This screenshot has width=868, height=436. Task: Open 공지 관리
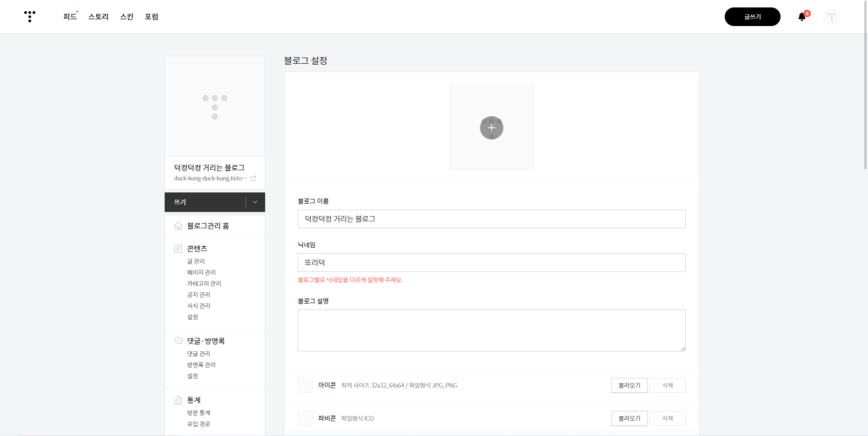point(199,295)
